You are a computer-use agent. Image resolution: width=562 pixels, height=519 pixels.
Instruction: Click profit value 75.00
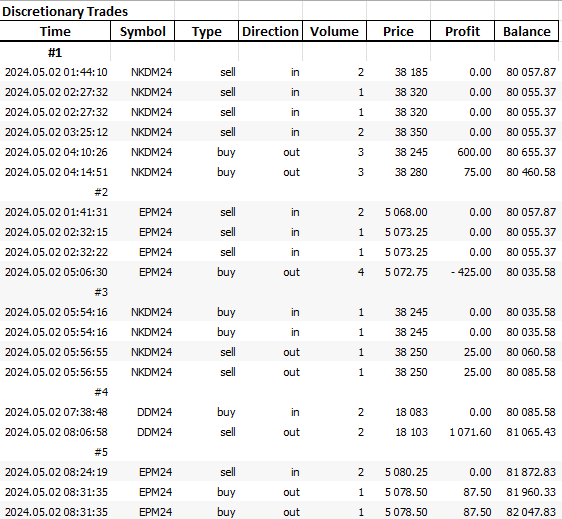coord(477,172)
